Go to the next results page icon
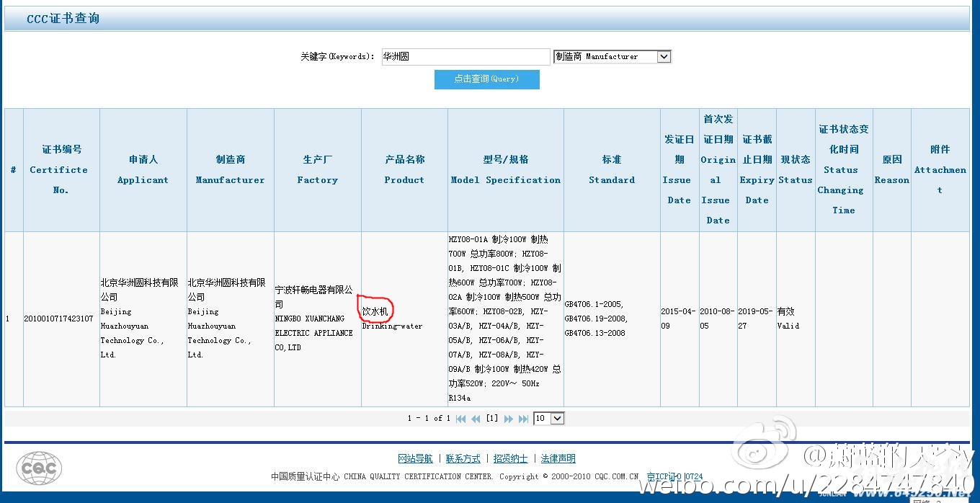 click(509, 419)
